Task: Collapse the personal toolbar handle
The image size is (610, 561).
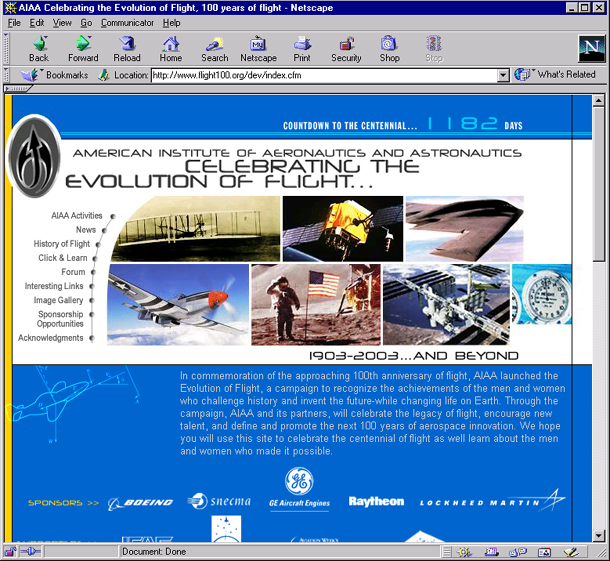Action: (18, 89)
